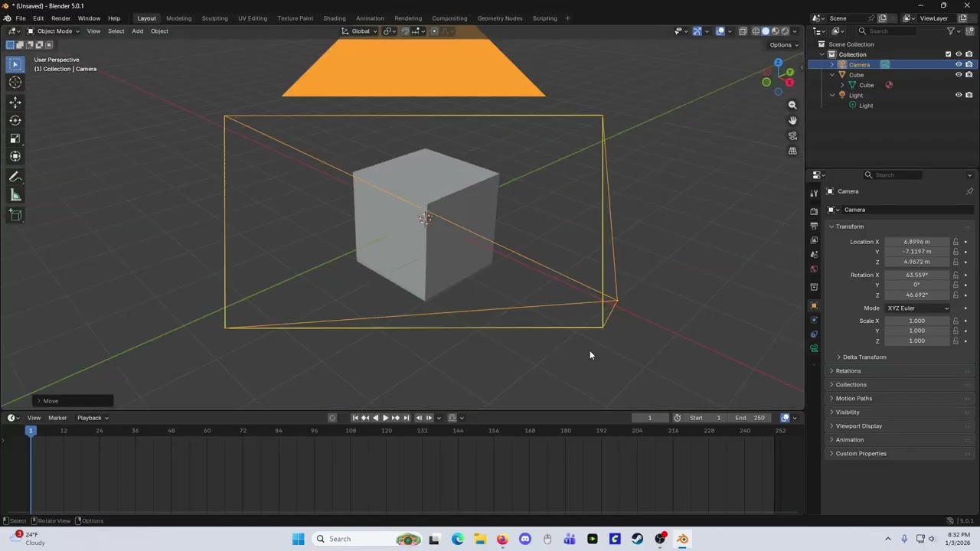Open the Object Constraints properties tab icon

click(x=814, y=334)
